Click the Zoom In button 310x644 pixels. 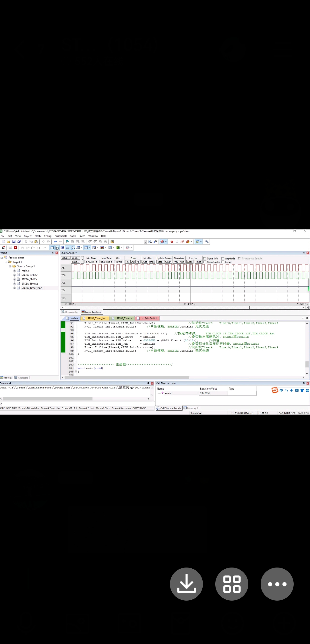click(128, 262)
